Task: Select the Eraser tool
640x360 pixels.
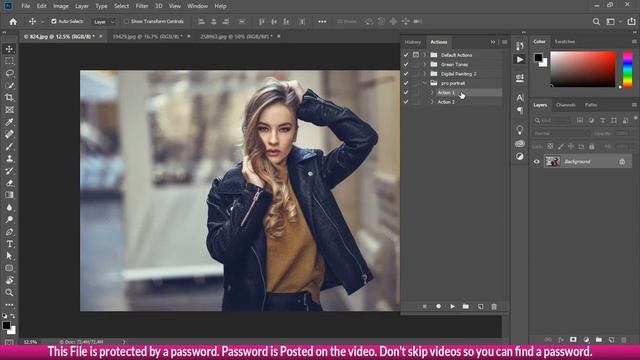Action: coord(9,183)
